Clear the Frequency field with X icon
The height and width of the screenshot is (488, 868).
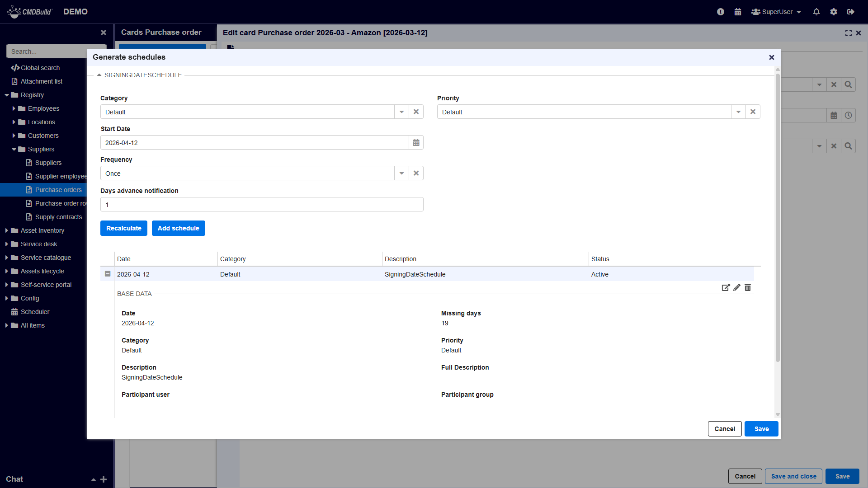pyautogui.click(x=416, y=174)
